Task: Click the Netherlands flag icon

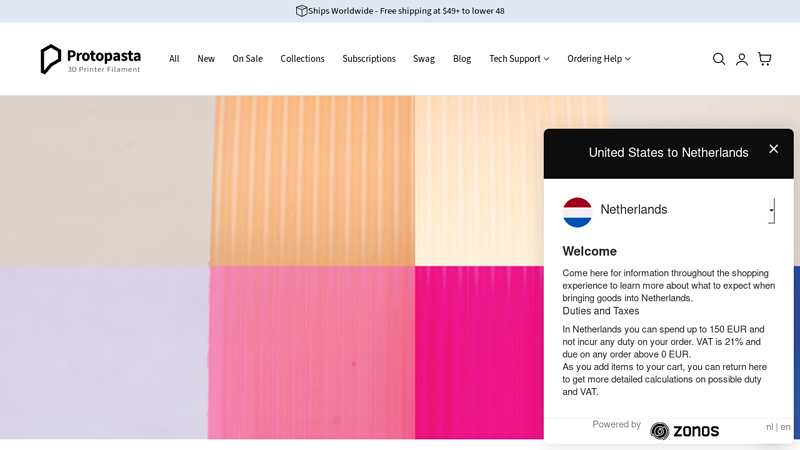Action: 577,212
